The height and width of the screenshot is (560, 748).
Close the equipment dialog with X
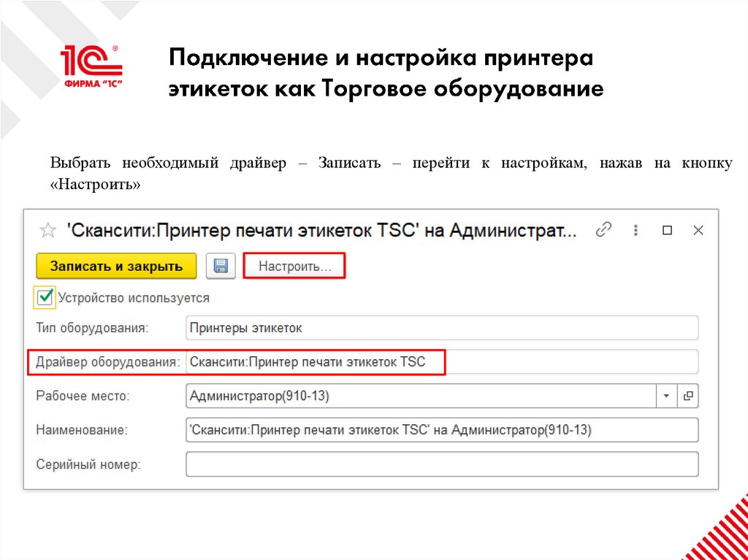pos(698,231)
